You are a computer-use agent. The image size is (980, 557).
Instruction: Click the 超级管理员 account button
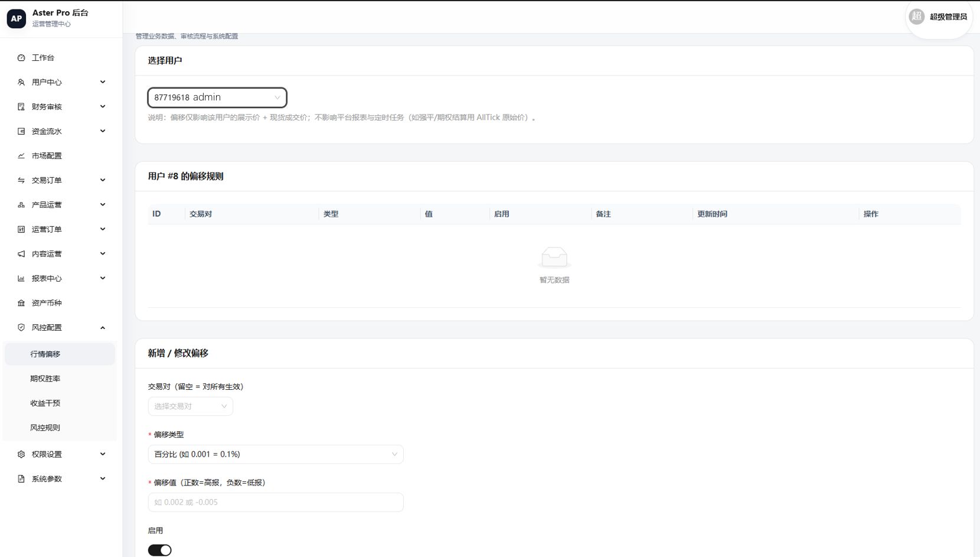(x=939, y=17)
